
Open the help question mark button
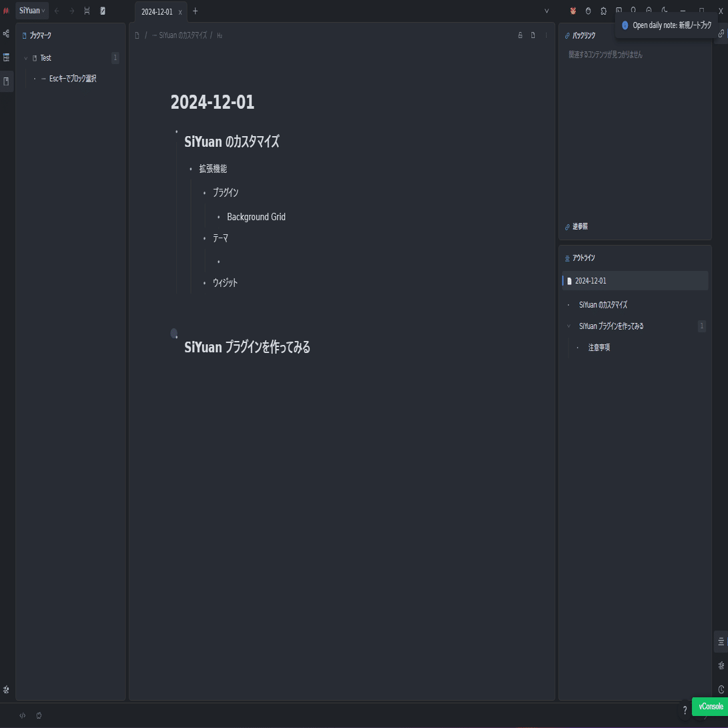point(685,711)
